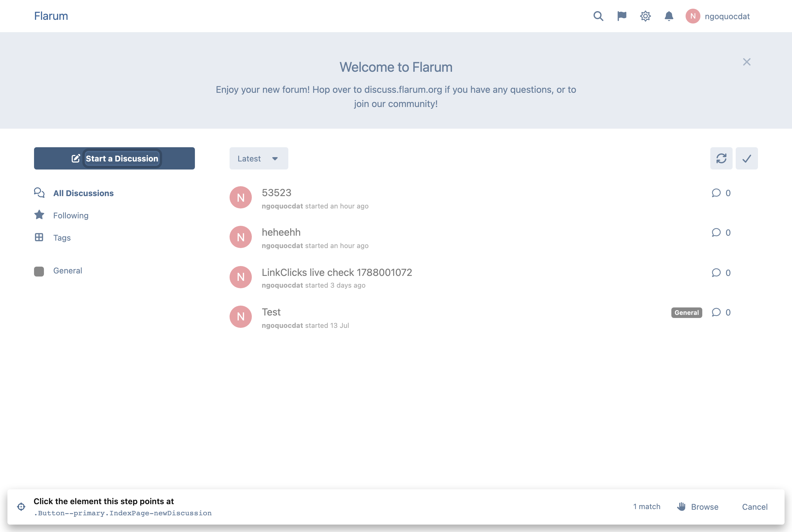Viewport: 792px width, 532px height.
Task: Click avatar beside the Test discussion
Action: point(241,317)
